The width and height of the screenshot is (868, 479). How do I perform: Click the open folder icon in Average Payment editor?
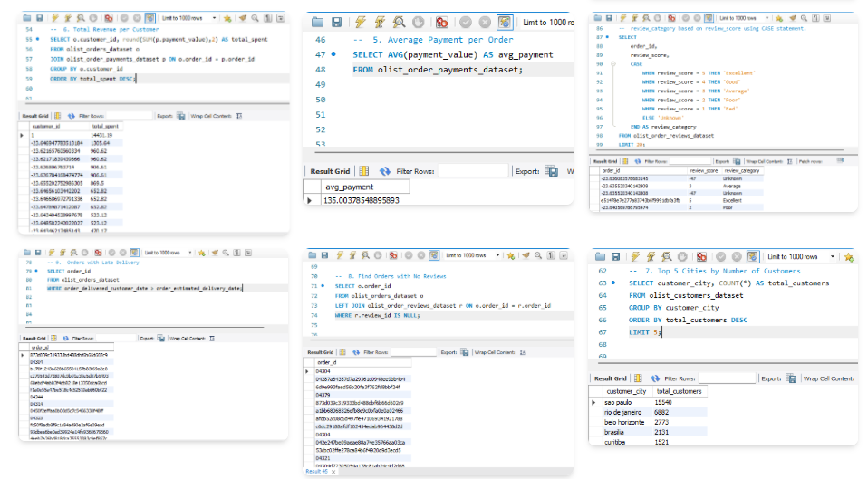click(x=316, y=23)
